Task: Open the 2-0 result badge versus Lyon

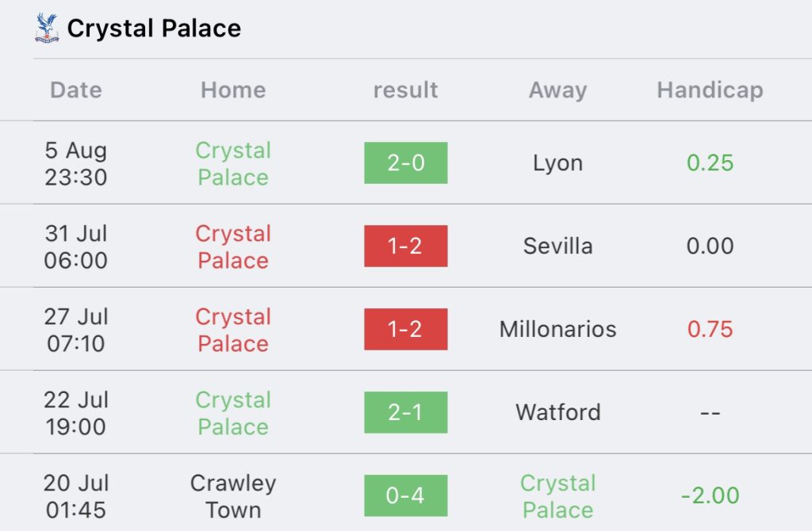Action: pyautogui.click(x=405, y=162)
